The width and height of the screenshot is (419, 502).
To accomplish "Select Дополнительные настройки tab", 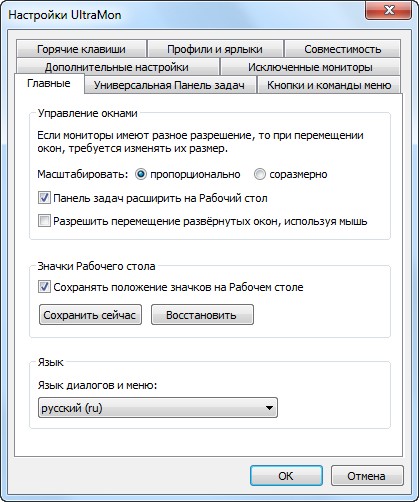I will [x=117, y=67].
